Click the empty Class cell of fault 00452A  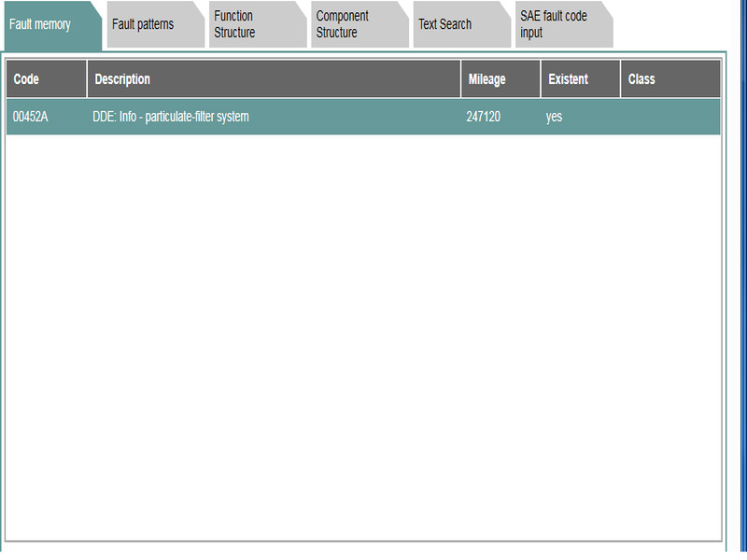point(669,118)
